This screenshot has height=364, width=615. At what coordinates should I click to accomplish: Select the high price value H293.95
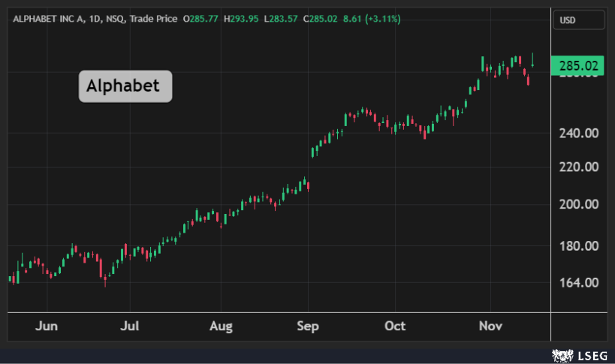[240, 18]
